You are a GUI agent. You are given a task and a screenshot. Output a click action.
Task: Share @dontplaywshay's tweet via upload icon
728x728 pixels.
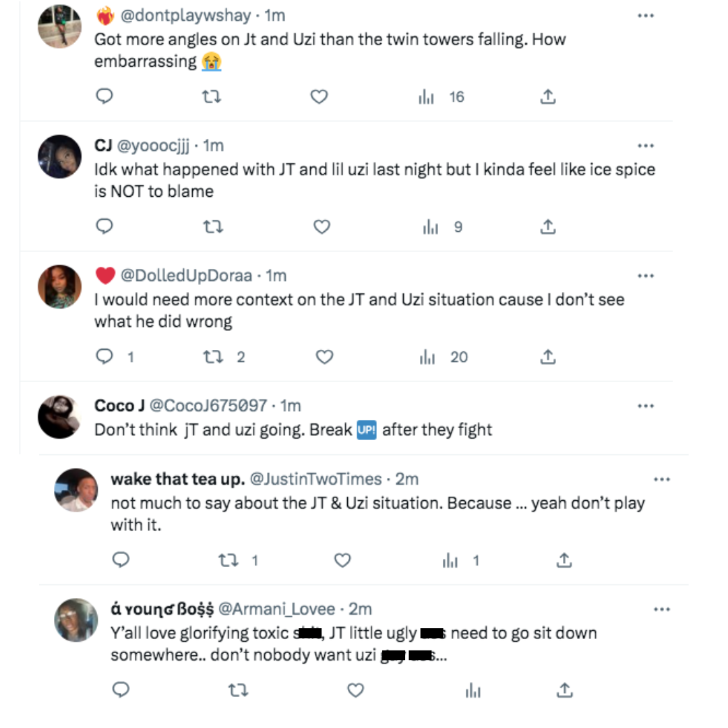(548, 97)
